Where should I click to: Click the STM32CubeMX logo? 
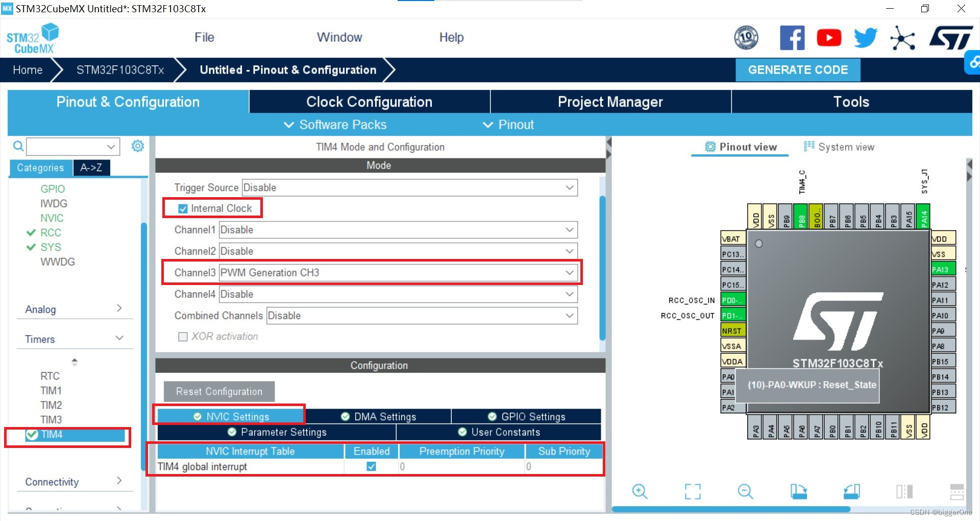(33, 38)
